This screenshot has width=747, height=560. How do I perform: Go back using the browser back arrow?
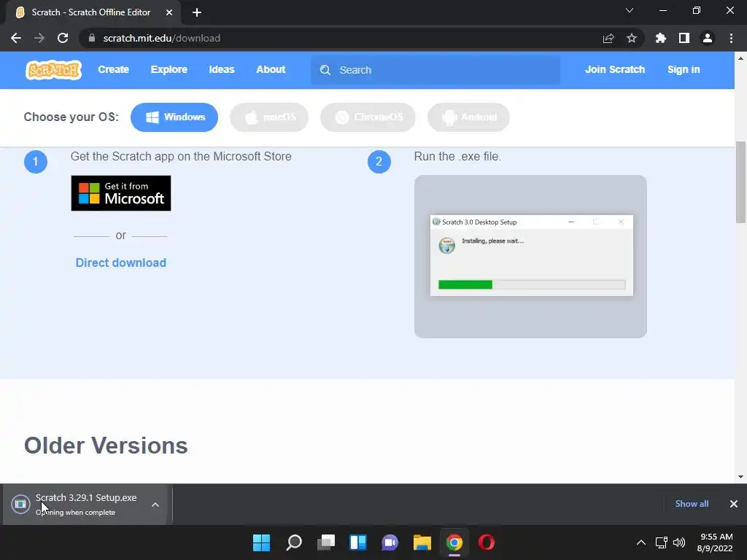point(16,38)
